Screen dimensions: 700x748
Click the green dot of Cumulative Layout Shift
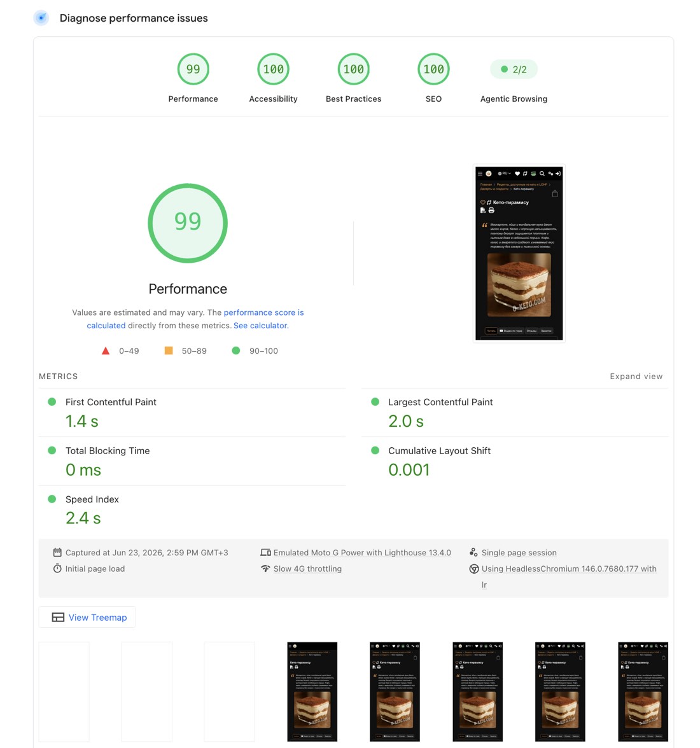pos(375,450)
